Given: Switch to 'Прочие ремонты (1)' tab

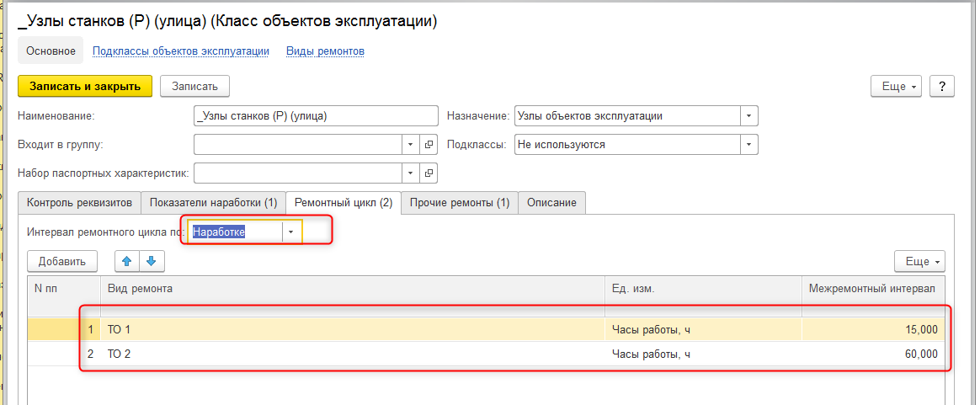Looking at the screenshot, I should pos(460,202).
